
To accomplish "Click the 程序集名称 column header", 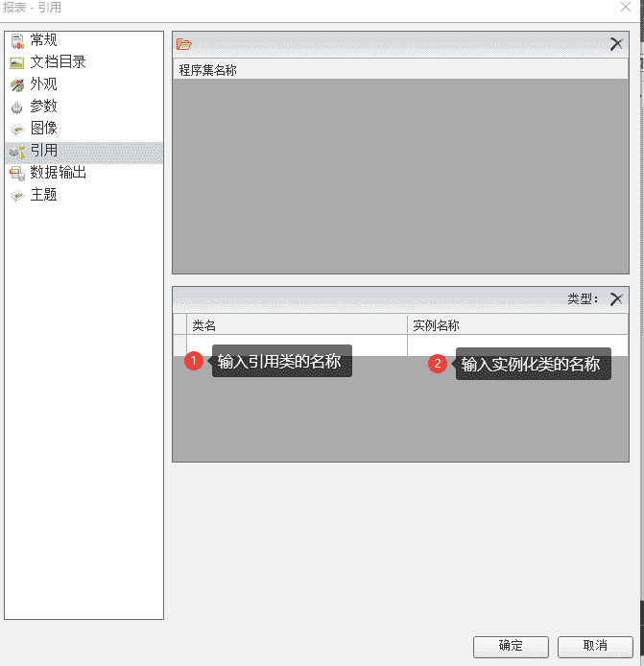I will point(400,70).
